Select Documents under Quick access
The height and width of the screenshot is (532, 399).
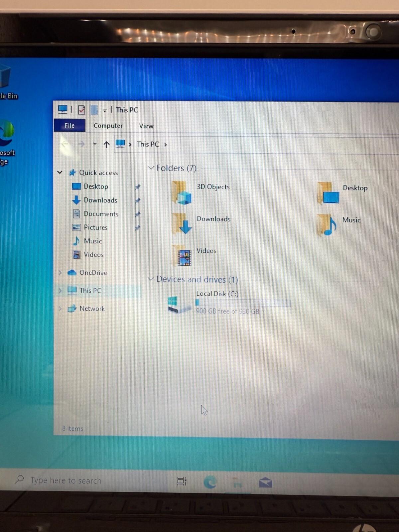(x=101, y=213)
